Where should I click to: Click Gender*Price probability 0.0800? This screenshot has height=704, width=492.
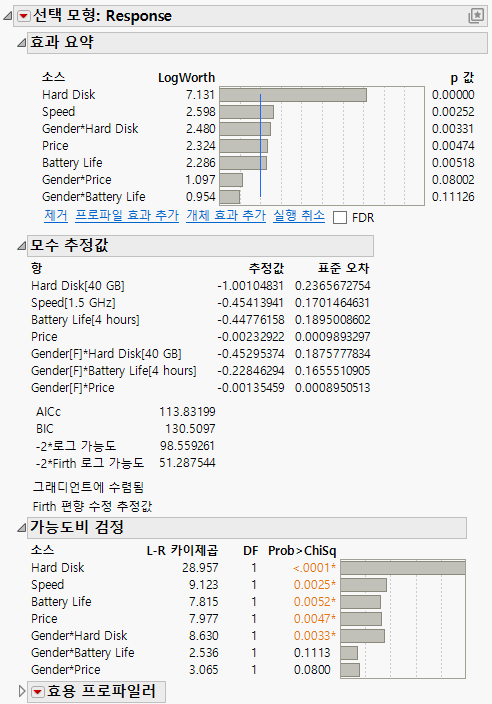point(312,670)
